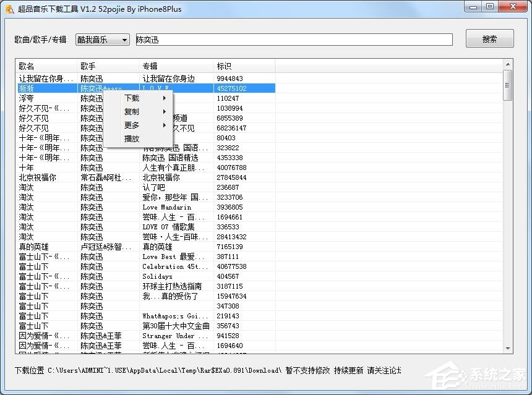Click the 搜索 search button
Screen dimensions: 532x395
(489, 38)
